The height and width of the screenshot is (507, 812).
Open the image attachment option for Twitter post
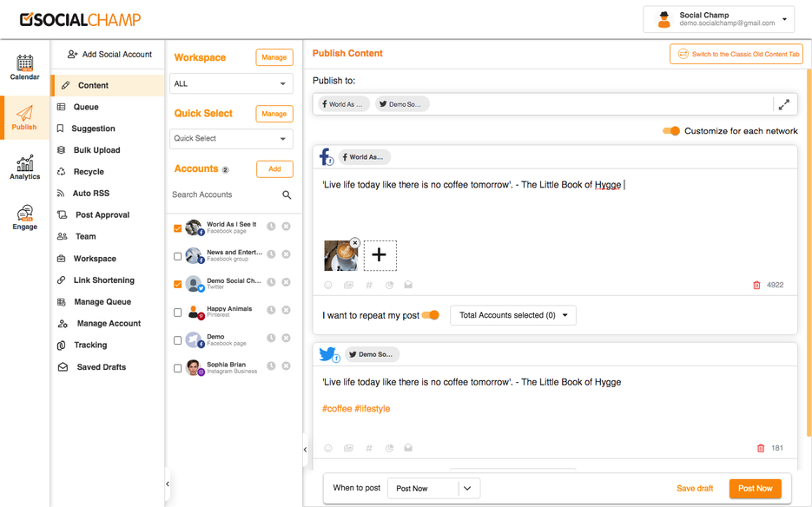[x=348, y=447]
